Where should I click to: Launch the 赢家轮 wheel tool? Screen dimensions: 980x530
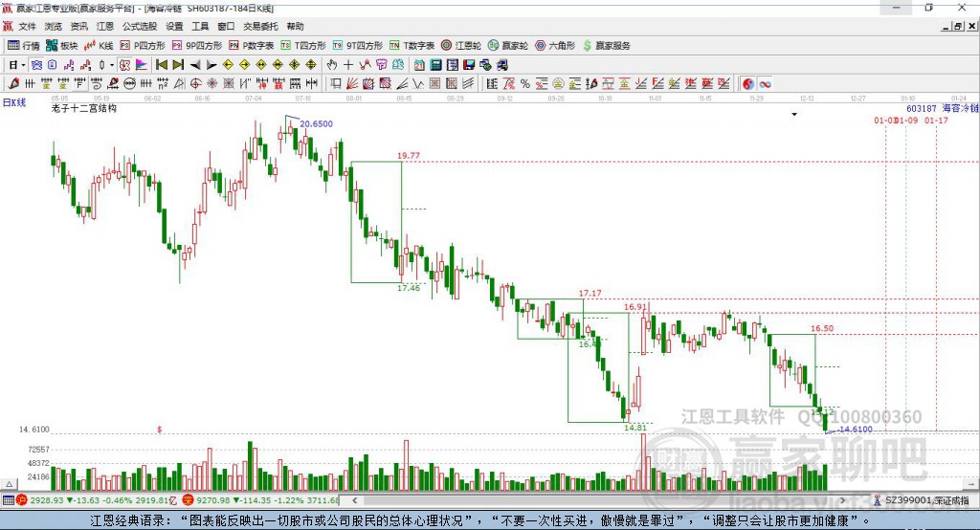(507, 45)
